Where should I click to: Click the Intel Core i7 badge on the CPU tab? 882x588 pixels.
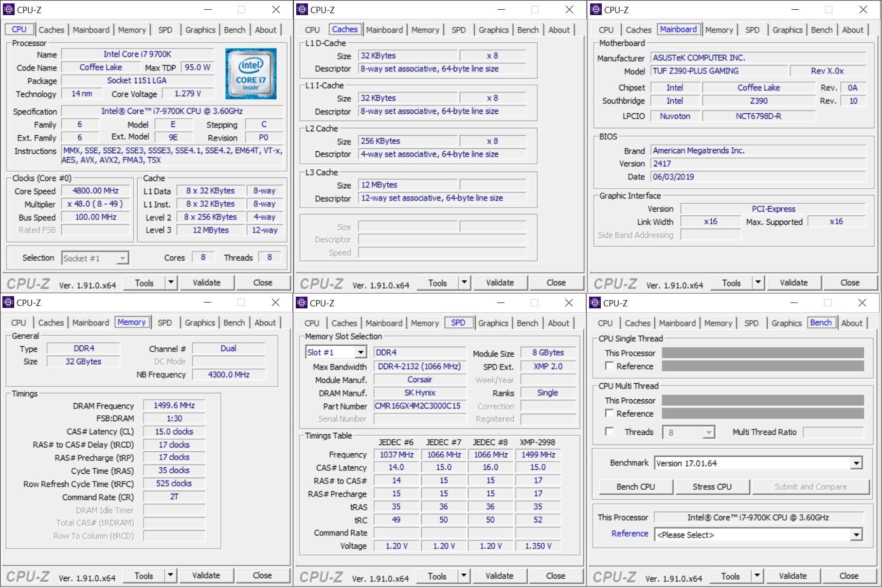click(x=251, y=74)
